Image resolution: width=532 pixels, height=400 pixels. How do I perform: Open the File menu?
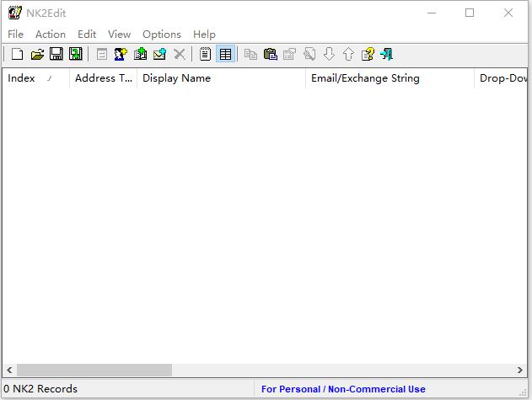[16, 35]
